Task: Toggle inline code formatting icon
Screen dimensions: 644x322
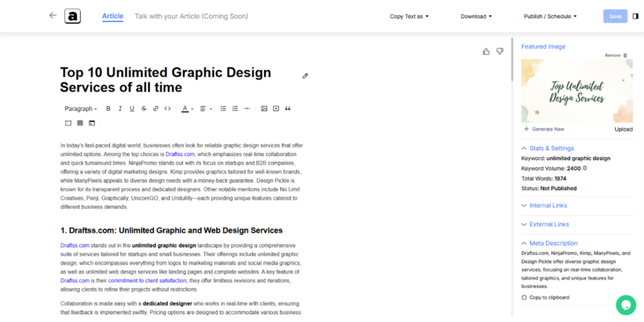Action: click(x=167, y=109)
